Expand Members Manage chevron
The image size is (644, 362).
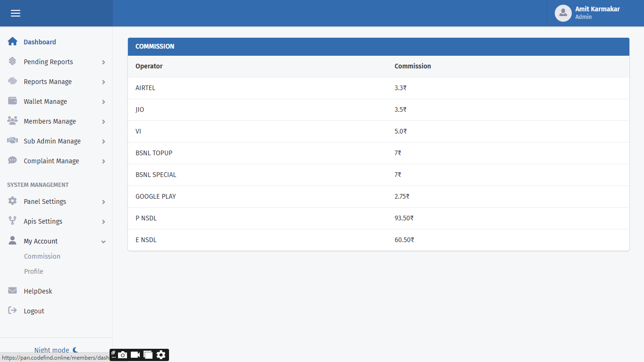tap(103, 122)
